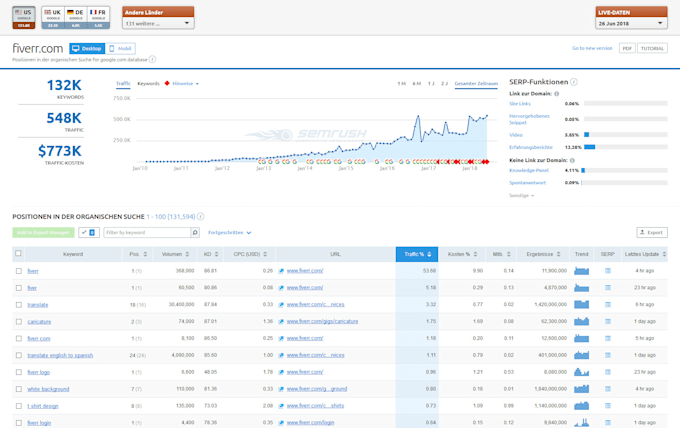Check the select-all checkbox in table header
The width and height of the screenshot is (680, 428).
18,254
